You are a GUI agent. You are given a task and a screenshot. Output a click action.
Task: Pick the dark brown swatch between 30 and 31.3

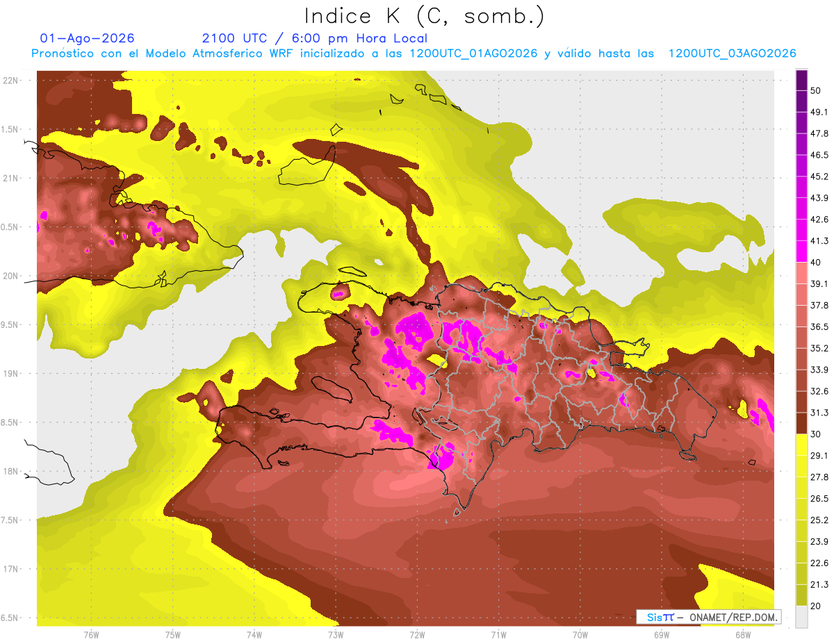click(801, 423)
